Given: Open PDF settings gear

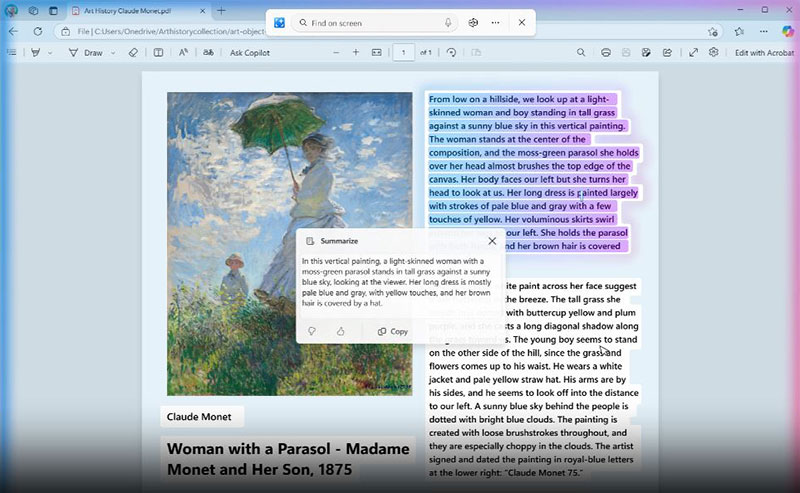Looking at the screenshot, I should (713, 53).
